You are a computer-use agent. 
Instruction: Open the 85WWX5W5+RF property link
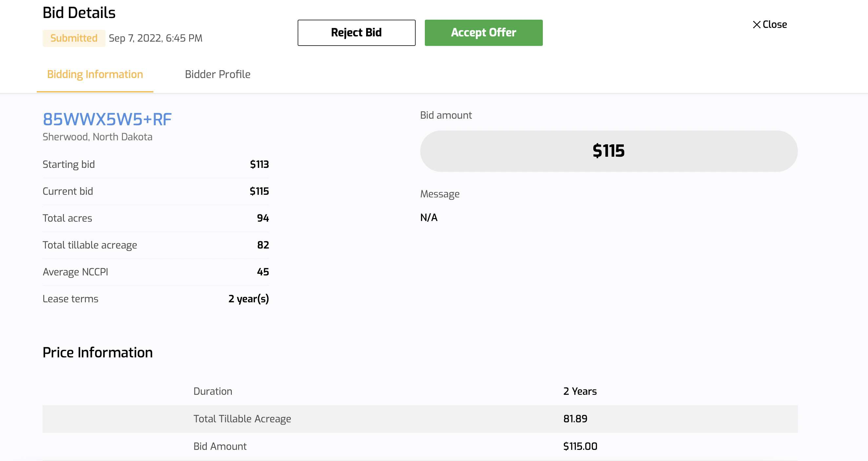click(107, 119)
